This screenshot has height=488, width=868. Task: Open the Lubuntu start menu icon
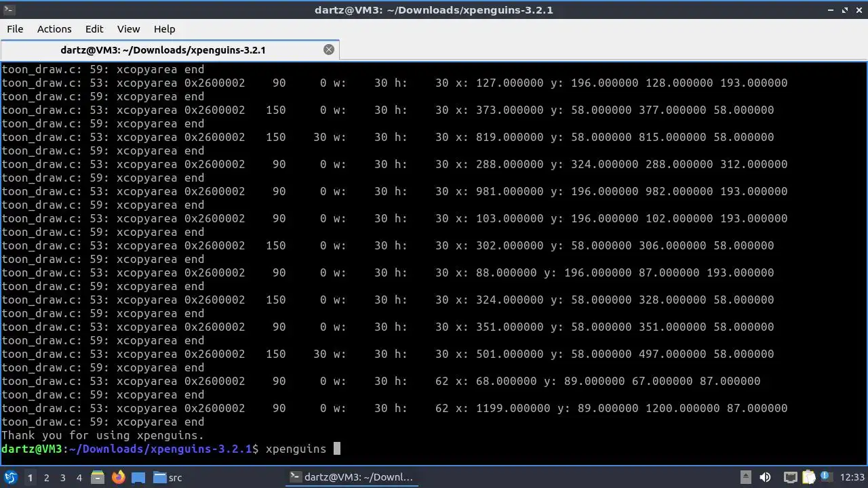point(10,477)
